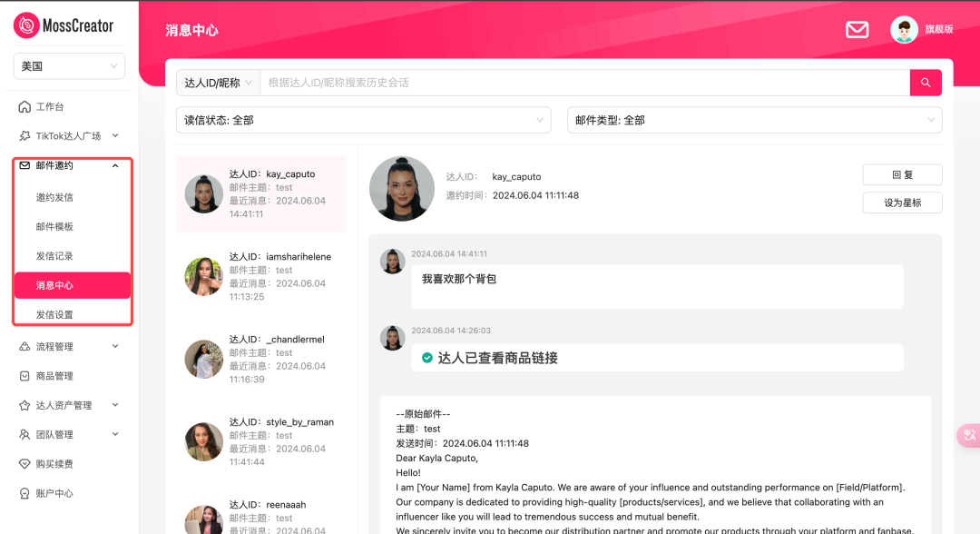
Task: Open the mail envelope icon in header
Action: coord(857,30)
